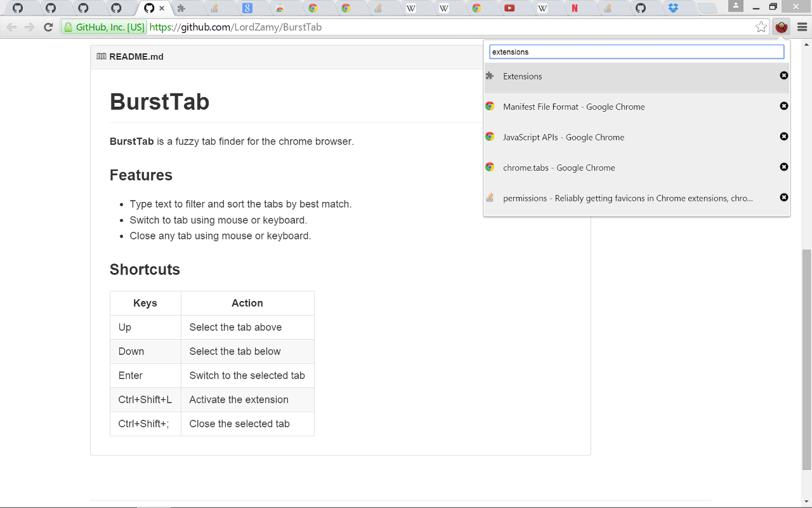Viewport: 812px width, 508px height.
Task: Switch to the Extensions puzzle-piece browser tab
Action: pos(181,8)
